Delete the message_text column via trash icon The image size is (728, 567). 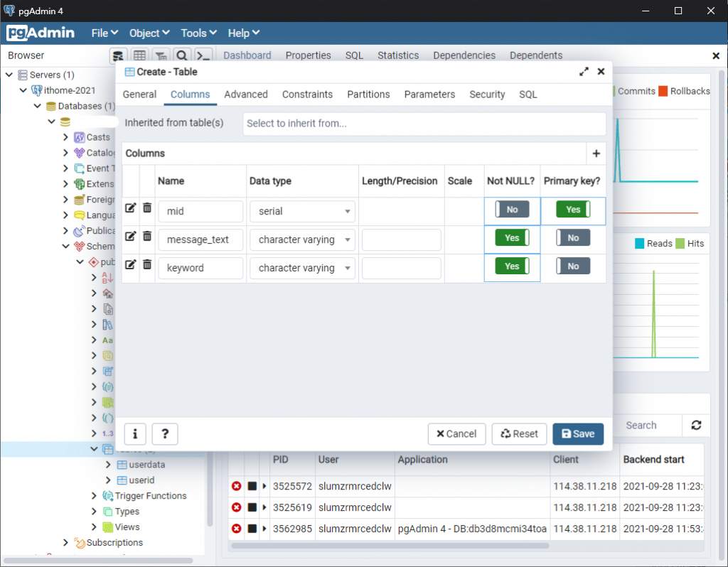pos(146,236)
